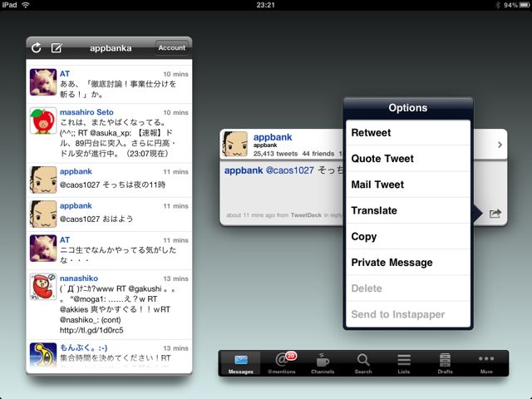532x399 pixels.
Task: Select Retweet in Options menu
Action: (408, 133)
